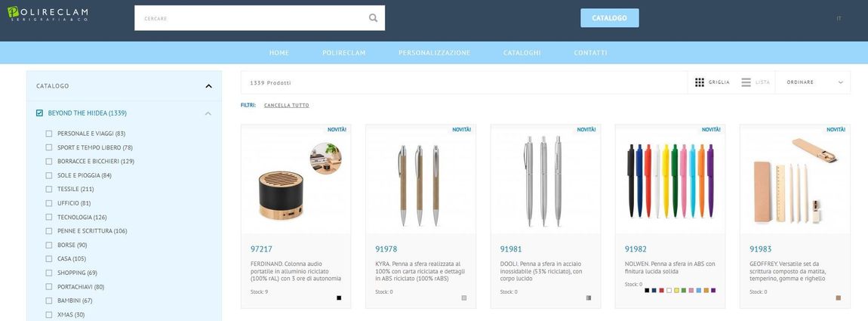The width and height of the screenshot is (868, 321).
Task: Collapse the Catalogo panel chevron
Action: tap(208, 86)
